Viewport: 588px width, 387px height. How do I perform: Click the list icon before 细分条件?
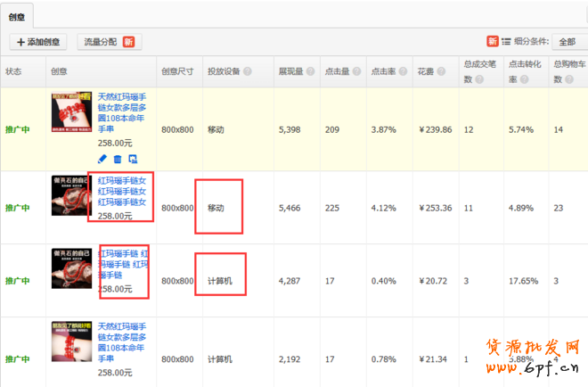point(506,41)
